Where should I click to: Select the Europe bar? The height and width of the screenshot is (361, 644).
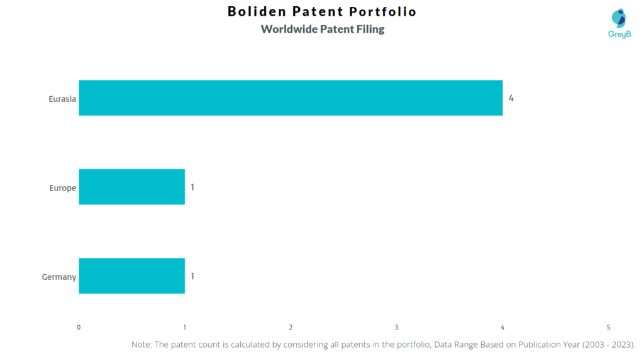point(132,187)
